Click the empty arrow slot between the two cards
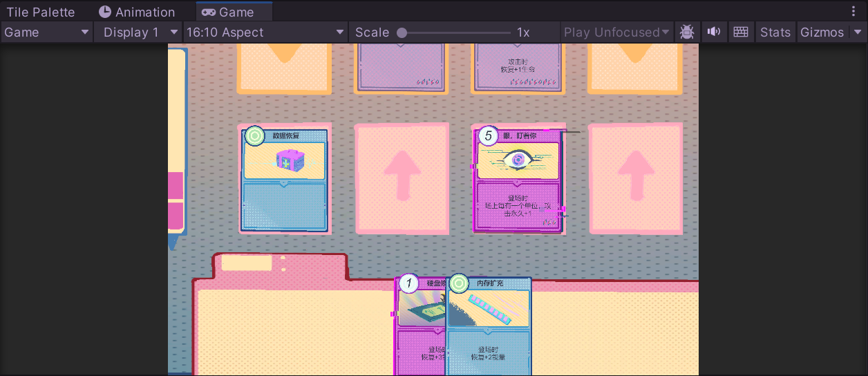 [x=402, y=178]
